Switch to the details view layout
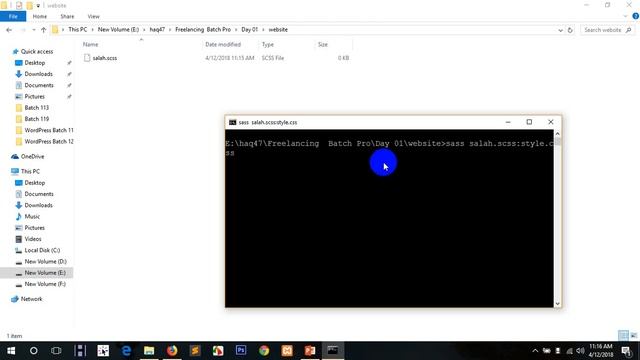The image size is (640, 360). 623,336
